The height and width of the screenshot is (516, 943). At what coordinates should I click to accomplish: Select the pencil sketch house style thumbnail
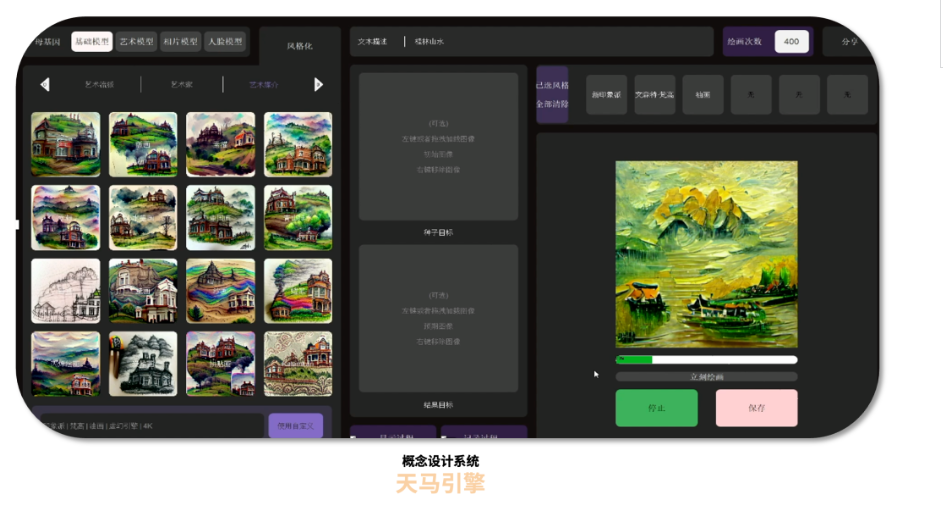(66, 291)
